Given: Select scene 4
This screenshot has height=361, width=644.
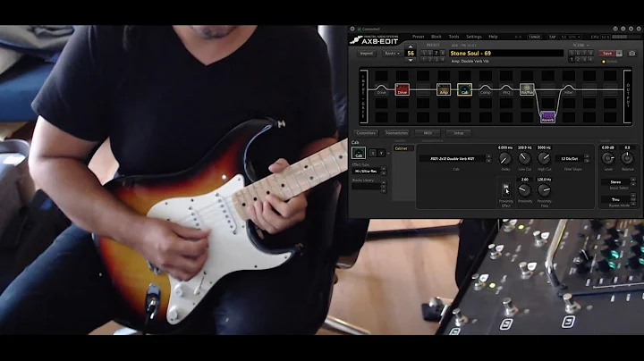Looking at the screenshot, I should click(590, 60).
